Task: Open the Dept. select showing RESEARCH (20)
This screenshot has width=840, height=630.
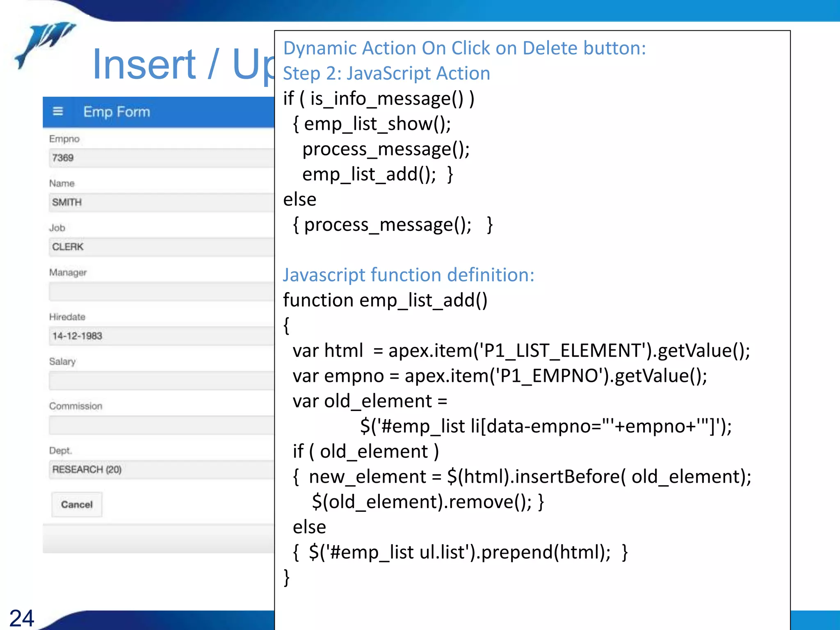Action: pos(161,470)
